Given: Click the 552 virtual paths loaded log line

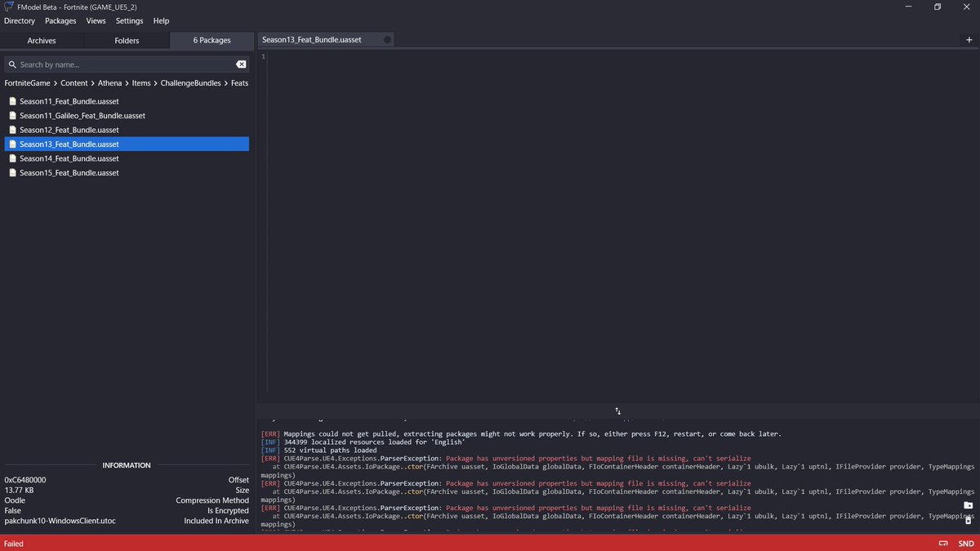Looking at the screenshot, I should pos(318,451).
